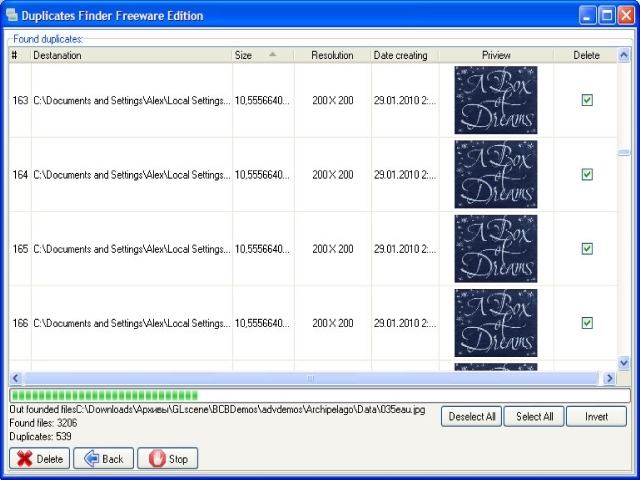The width and height of the screenshot is (640, 480).
Task: Stop the duplicate scan
Action: pyautogui.click(x=167, y=459)
